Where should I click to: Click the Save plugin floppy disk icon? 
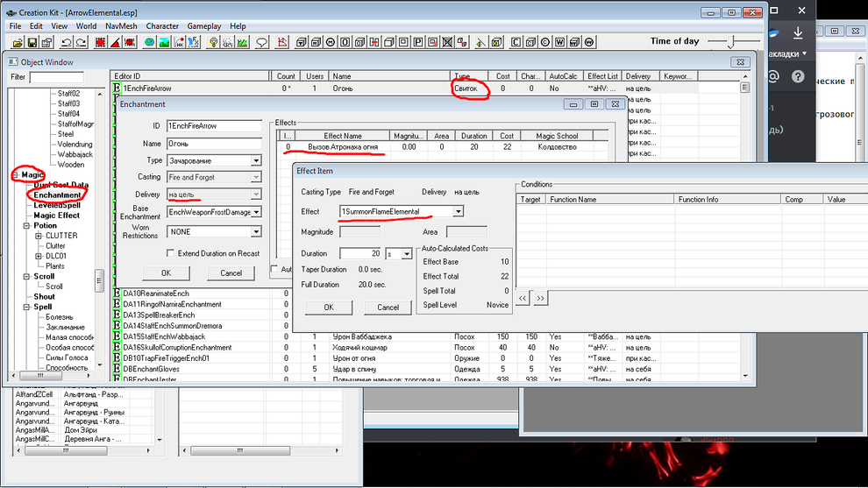[32, 42]
